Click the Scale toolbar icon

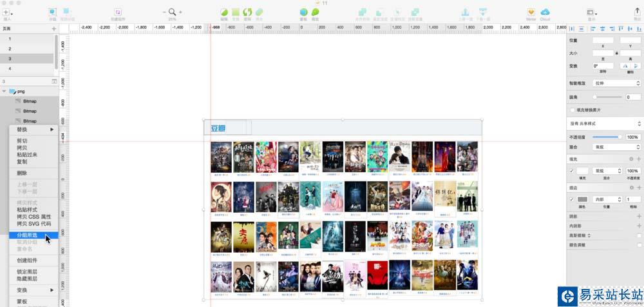pos(315,12)
